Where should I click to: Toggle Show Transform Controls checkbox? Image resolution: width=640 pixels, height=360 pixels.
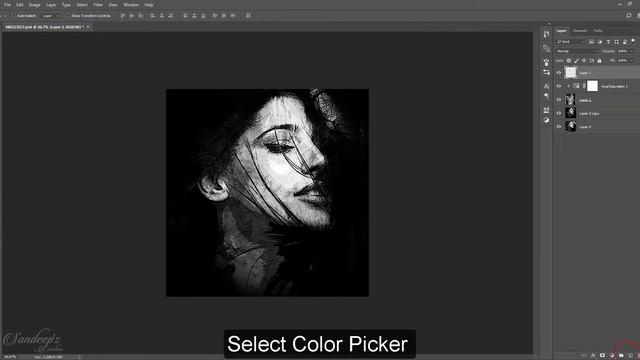pyautogui.click(x=68, y=16)
